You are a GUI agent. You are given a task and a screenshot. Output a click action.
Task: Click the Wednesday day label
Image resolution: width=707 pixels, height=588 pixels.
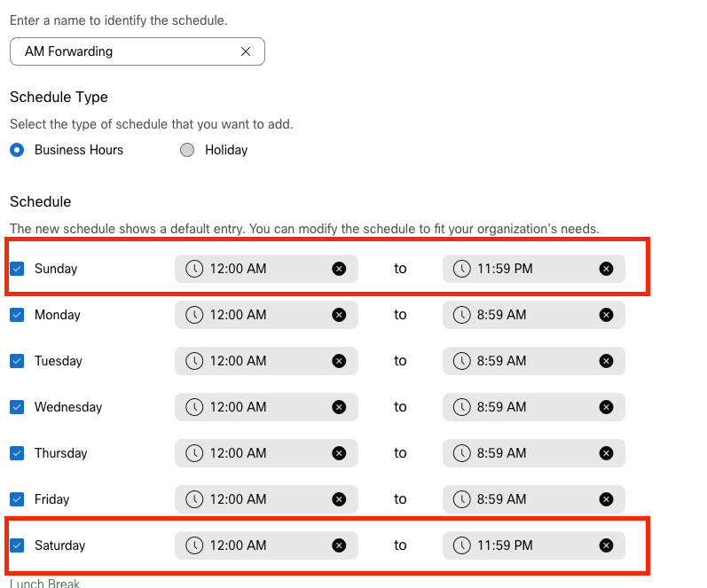coord(68,407)
